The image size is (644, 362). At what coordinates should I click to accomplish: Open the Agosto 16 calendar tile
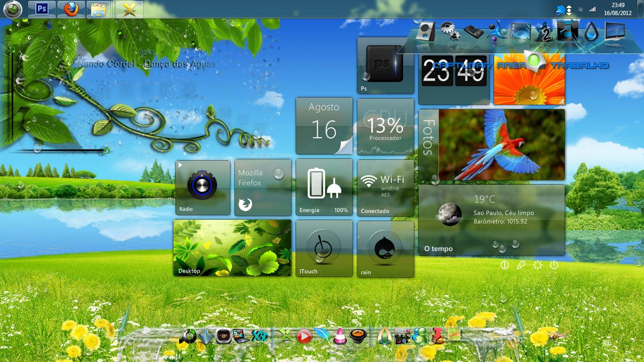point(324,126)
